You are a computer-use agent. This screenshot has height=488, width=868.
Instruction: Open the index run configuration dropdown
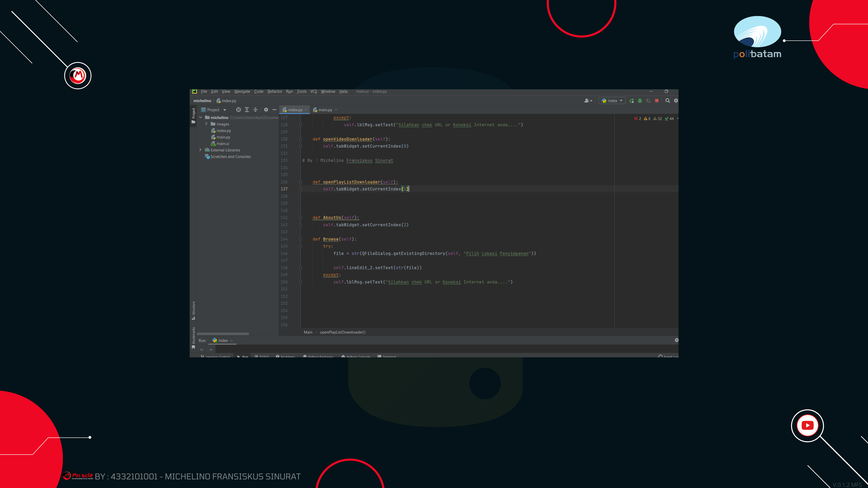612,101
